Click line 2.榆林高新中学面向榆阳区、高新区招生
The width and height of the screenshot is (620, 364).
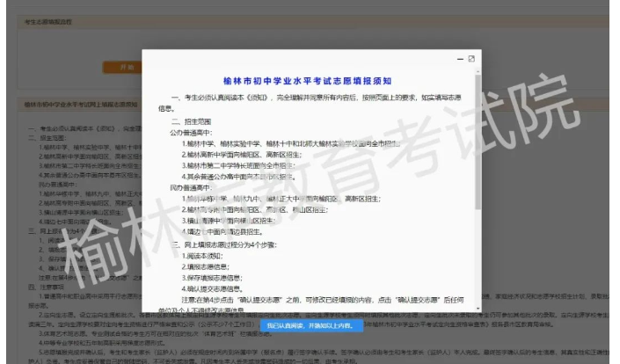pyautogui.click(x=242, y=155)
